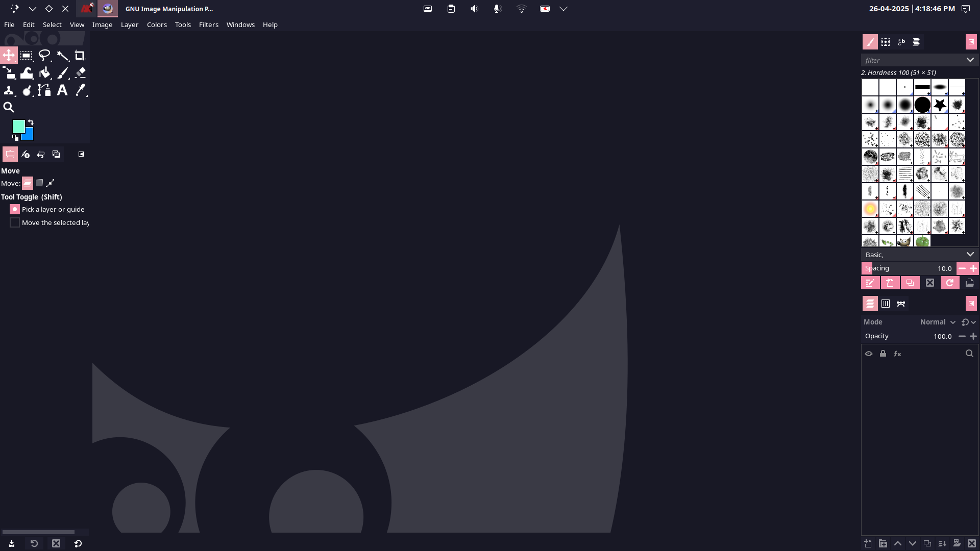The image size is (980, 551).
Task: Toggle the layer visibility eye icon header
Action: [x=869, y=354]
